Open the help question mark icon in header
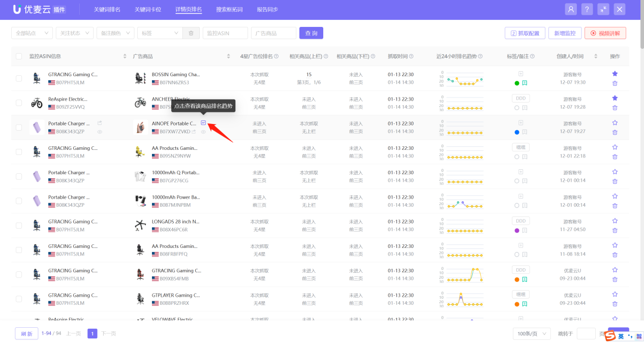 pyautogui.click(x=587, y=9)
